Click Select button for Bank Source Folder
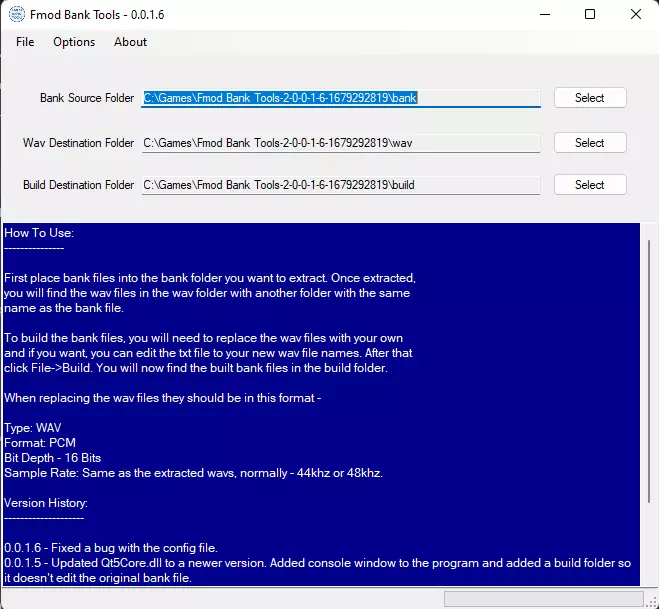 [590, 98]
